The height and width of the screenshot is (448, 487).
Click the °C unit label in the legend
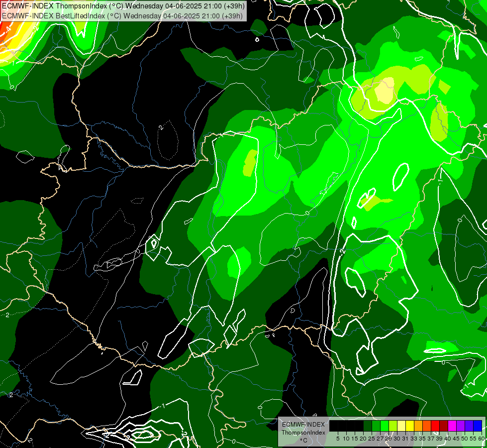coord(304,441)
